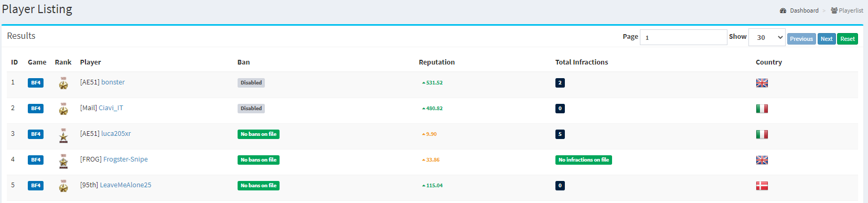Viewport: 868px width, 203px height.
Task: Click the rank medal icon for Ciavi_IT
Action: click(x=63, y=109)
